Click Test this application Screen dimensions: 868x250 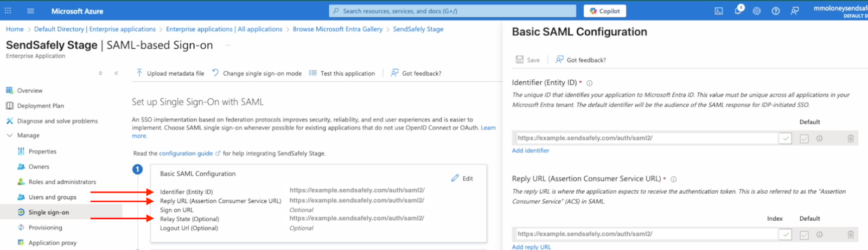342,73
